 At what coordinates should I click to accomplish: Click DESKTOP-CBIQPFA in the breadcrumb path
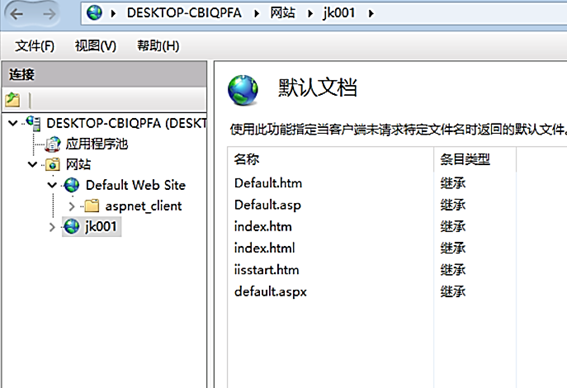[x=184, y=13]
